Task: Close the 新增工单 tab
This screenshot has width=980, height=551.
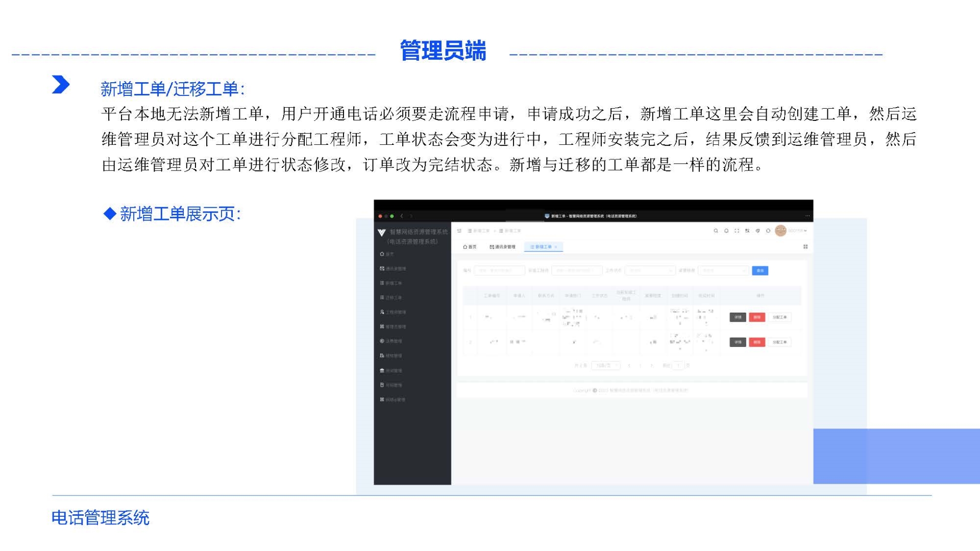Action: 556,247
